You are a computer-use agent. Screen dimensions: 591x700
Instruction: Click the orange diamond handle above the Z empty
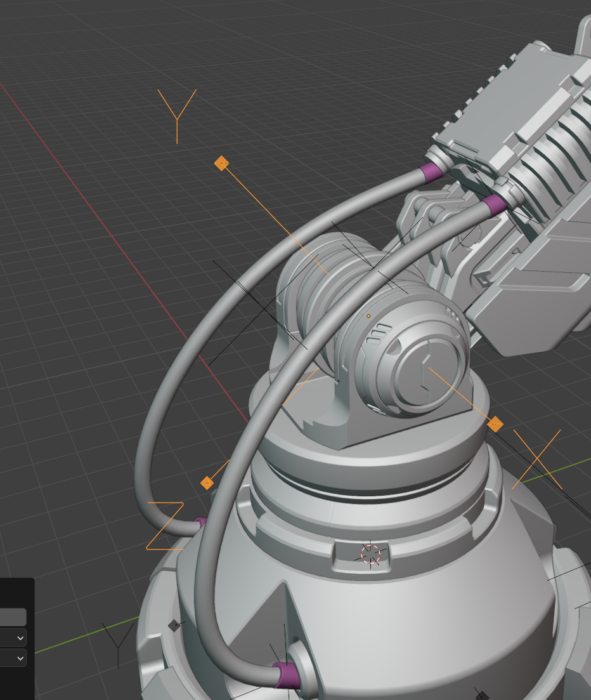pos(207,483)
